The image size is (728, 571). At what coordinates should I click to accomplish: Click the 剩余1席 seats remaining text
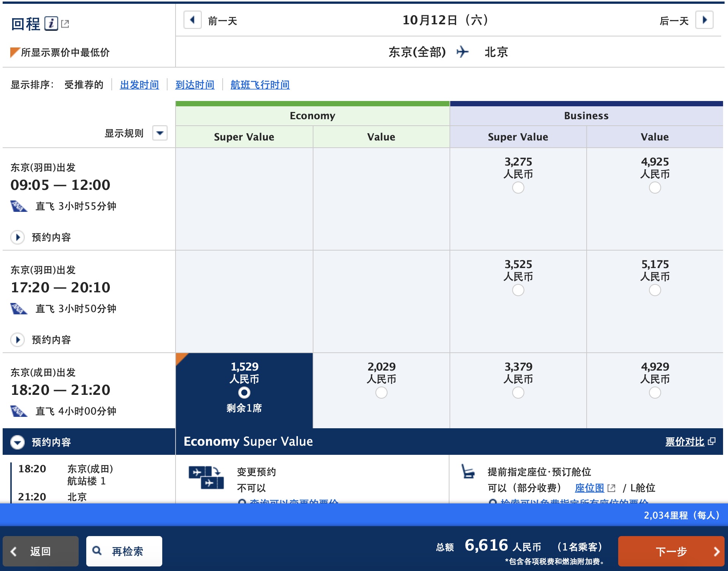pyautogui.click(x=244, y=408)
